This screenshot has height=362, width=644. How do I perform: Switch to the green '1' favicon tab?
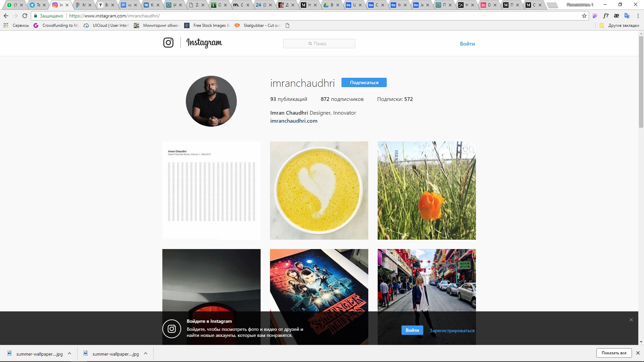coord(13,5)
